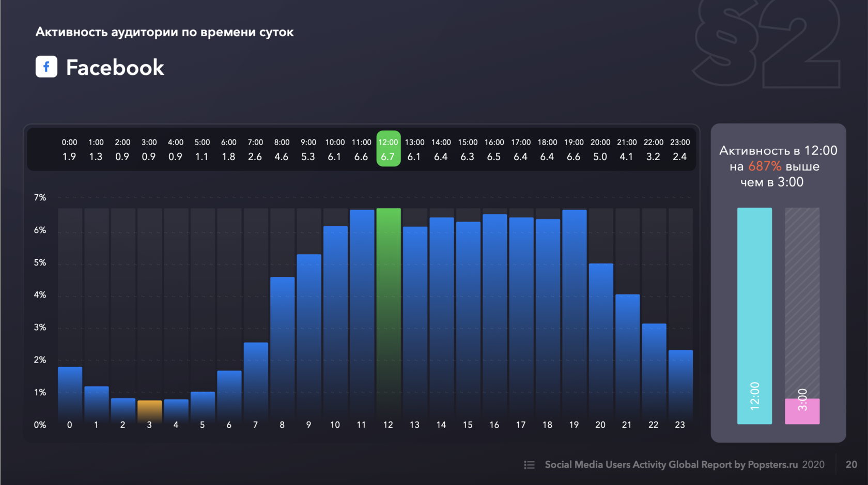Click the 9:00 header value 5.3
Viewport: 868px width, 485px height.
tap(308, 157)
